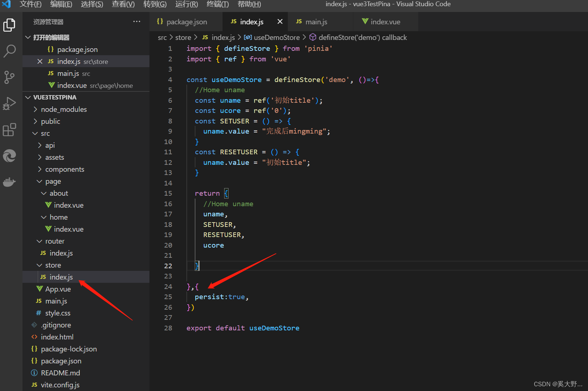The image size is (588, 391).
Task: Switch to the package.json editor tab
Action: [x=186, y=22]
